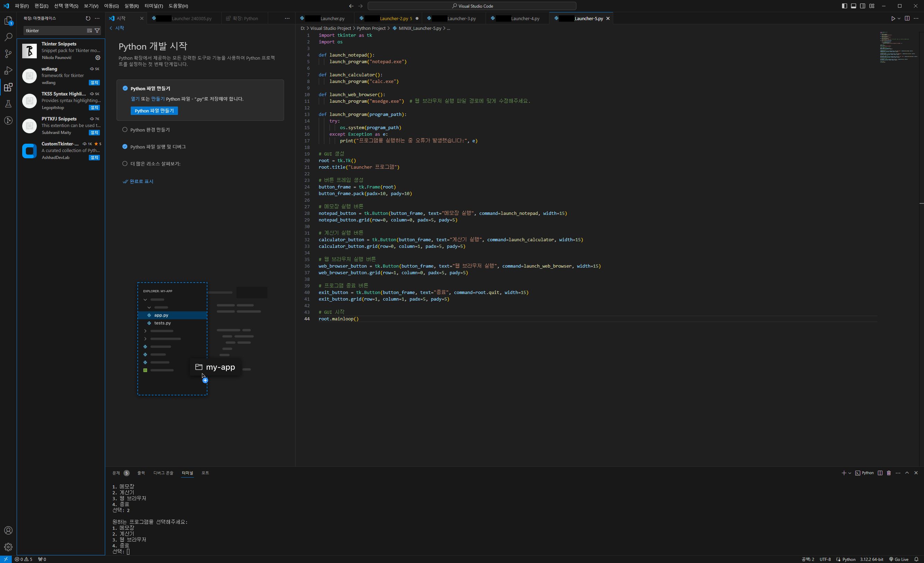924x563 pixels.
Task: Change encoding UTF-8 in status bar
Action: click(x=825, y=559)
